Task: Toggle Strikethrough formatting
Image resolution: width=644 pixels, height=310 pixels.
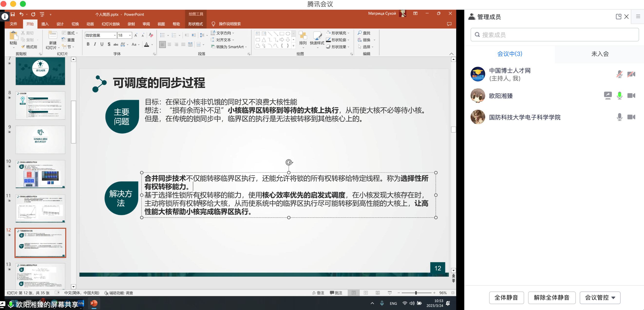Action: coord(116,44)
